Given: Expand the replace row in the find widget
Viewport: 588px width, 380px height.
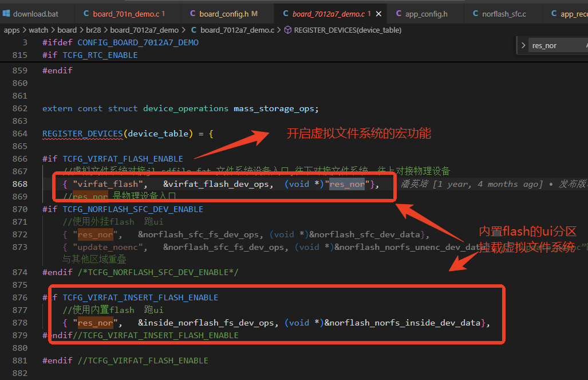Looking at the screenshot, I should tap(523, 45).
